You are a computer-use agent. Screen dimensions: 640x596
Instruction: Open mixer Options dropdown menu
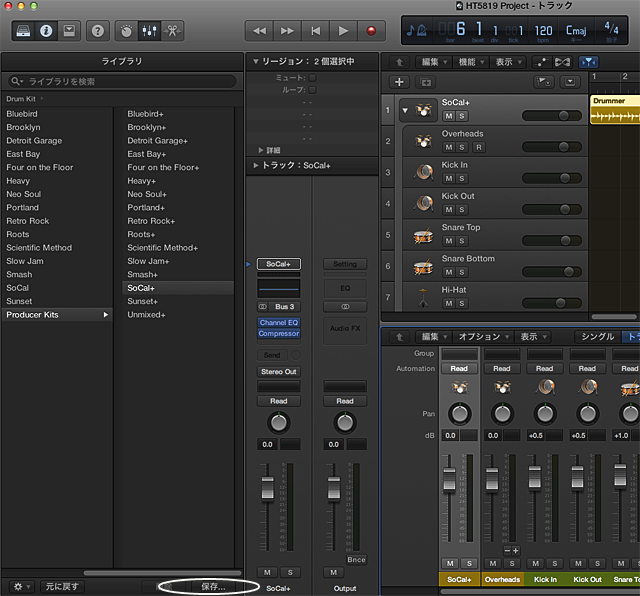[484, 337]
